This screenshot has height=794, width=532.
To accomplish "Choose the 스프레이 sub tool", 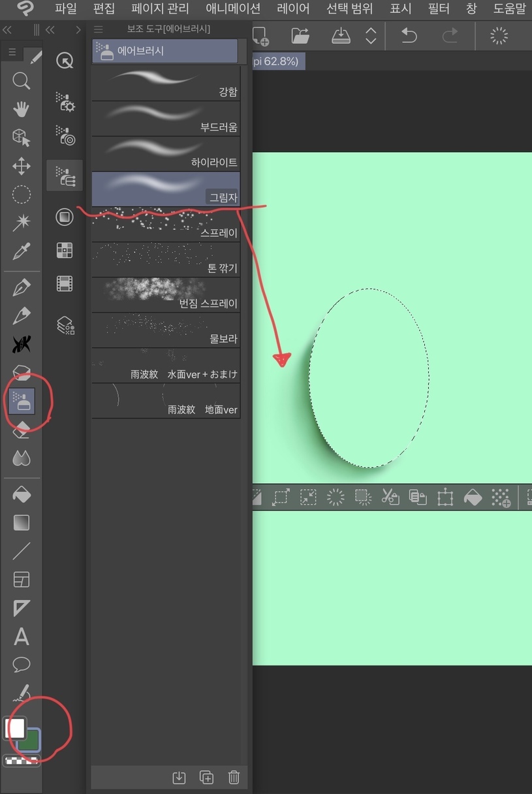I will tap(166, 224).
